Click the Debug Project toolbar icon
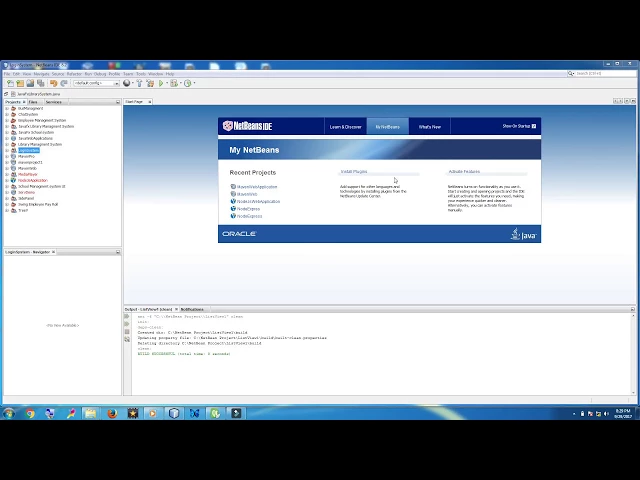The width and height of the screenshot is (640, 480). tap(174, 83)
